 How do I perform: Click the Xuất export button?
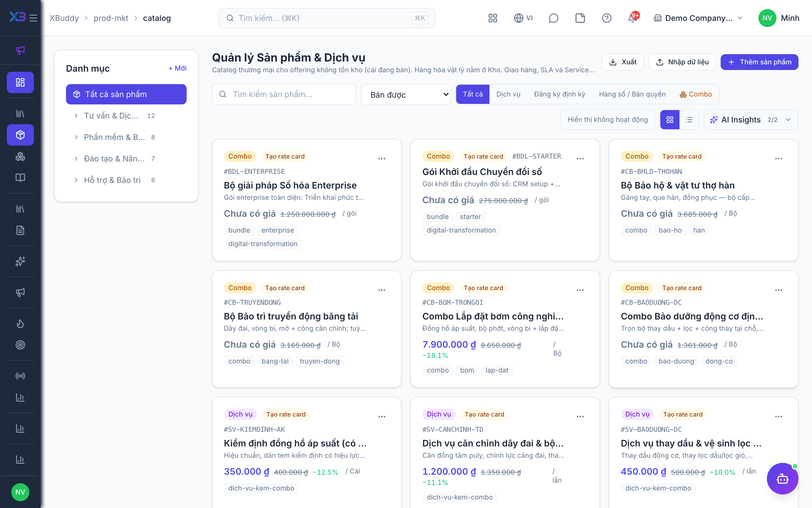pyautogui.click(x=623, y=62)
